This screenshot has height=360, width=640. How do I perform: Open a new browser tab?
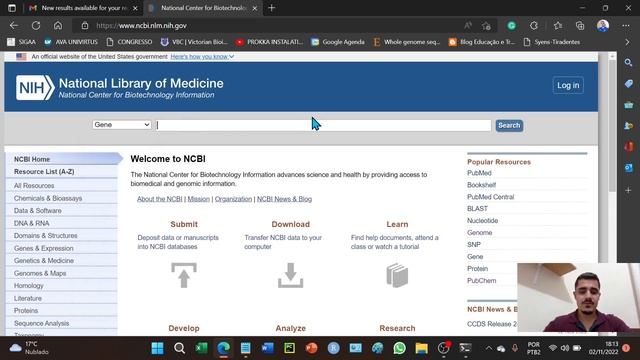271,8
